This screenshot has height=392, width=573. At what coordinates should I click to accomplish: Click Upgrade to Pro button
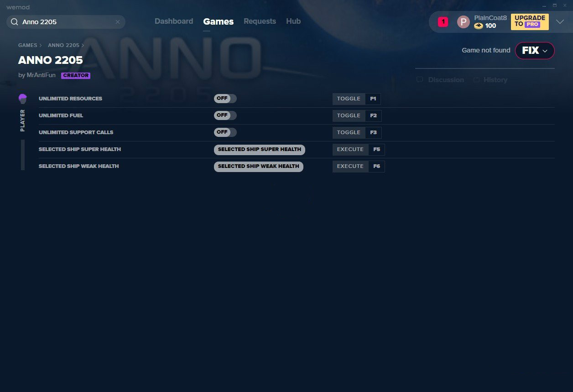click(530, 21)
